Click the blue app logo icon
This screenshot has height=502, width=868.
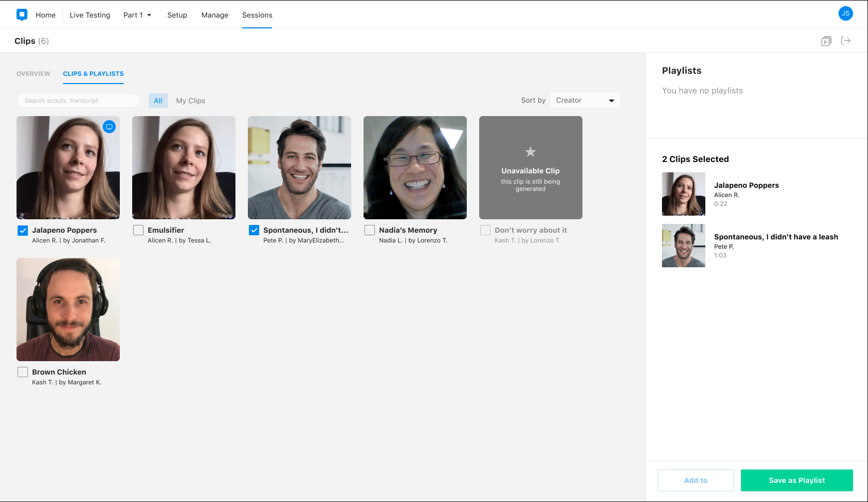pos(22,14)
